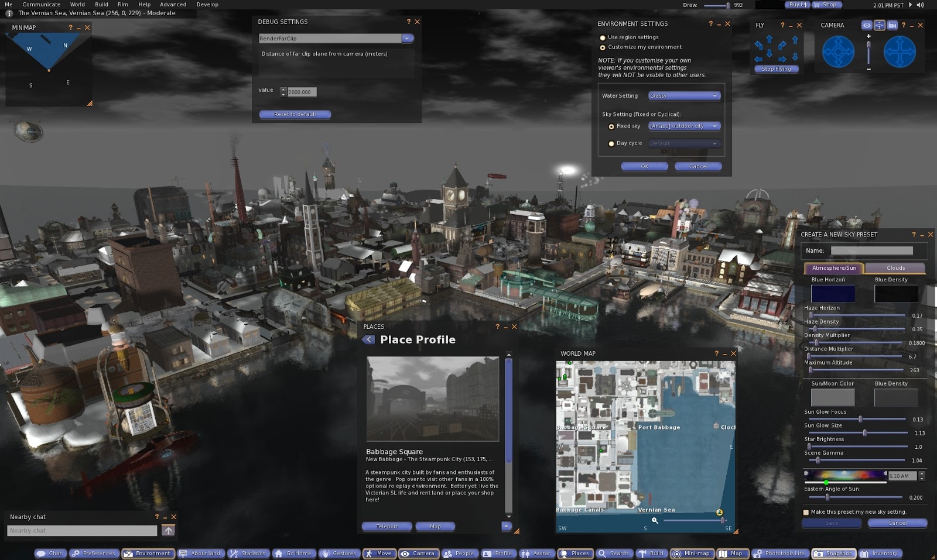Select the filmstrip camera preset icon
This screenshot has height=560, width=937.
point(892,25)
